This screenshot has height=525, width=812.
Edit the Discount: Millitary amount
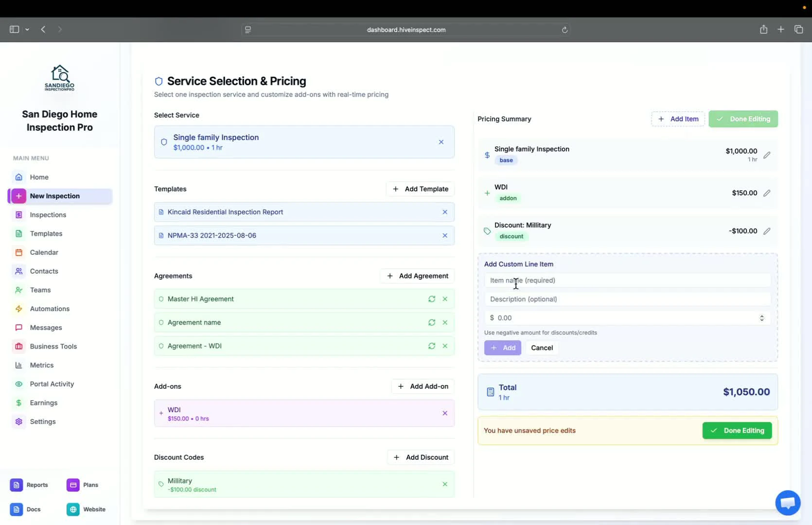[x=767, y=231]
